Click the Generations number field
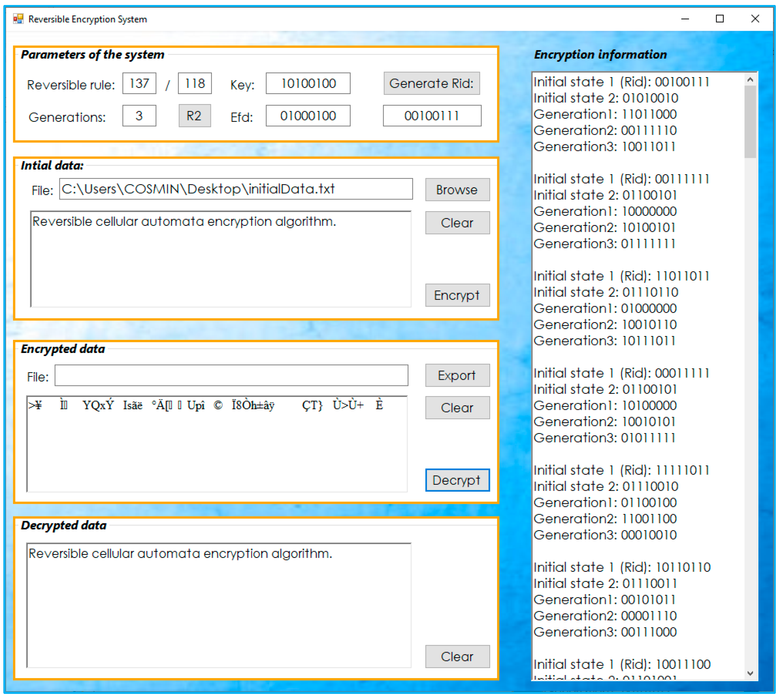This screenshot has width=780, height=700. click(139, 115)
